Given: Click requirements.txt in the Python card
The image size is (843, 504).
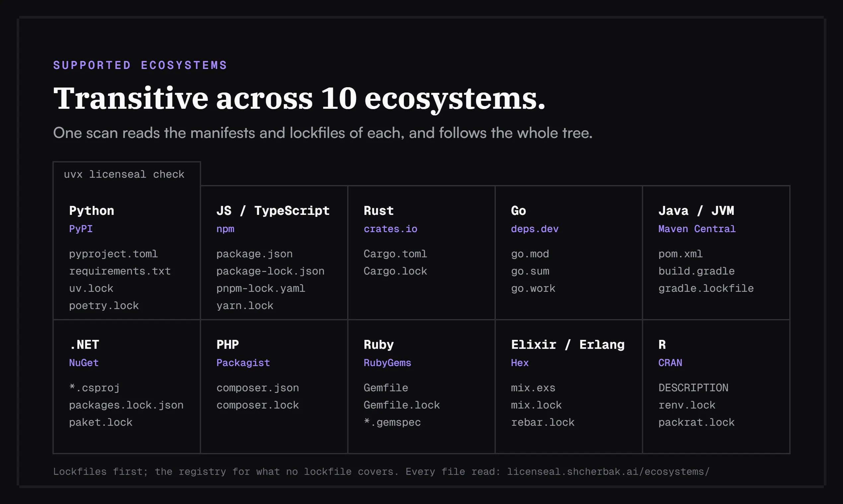Looking at the screenshot, I should [x=120, y=271].
